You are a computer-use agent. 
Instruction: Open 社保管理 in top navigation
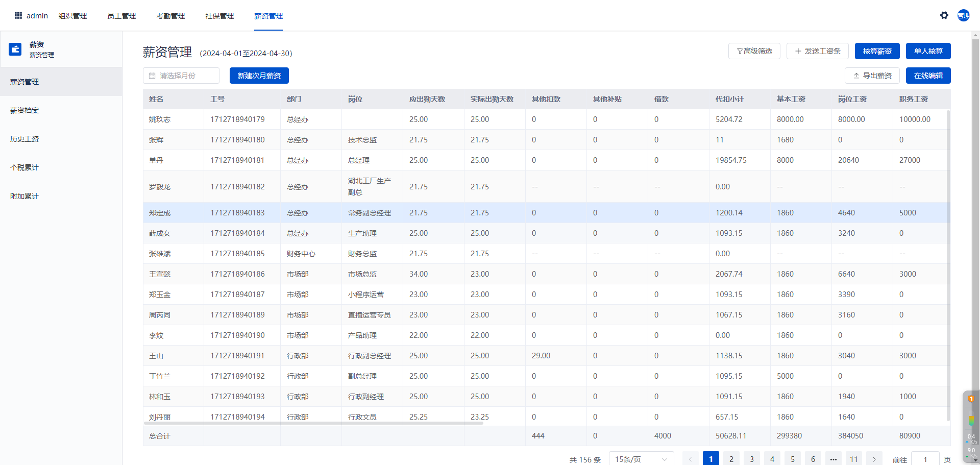point(219,16)
